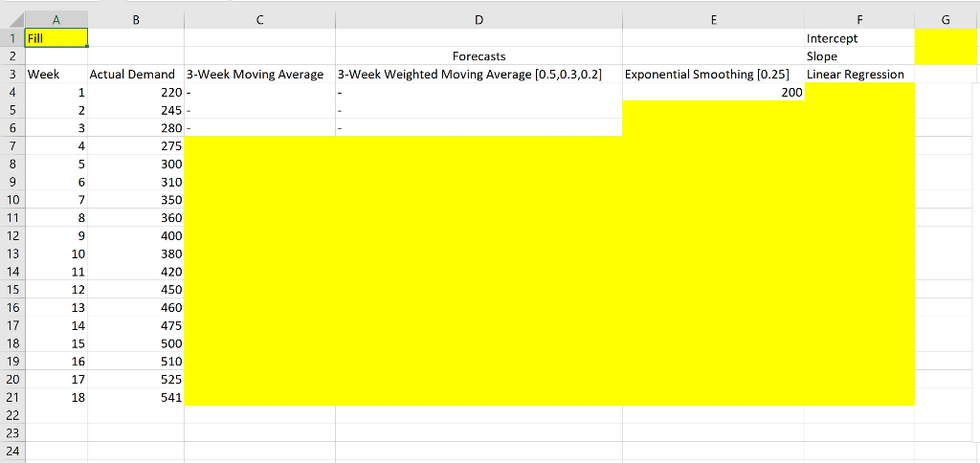Select row 3 header
This screenshot has width=980, height=463.
[x=12, y=75]
